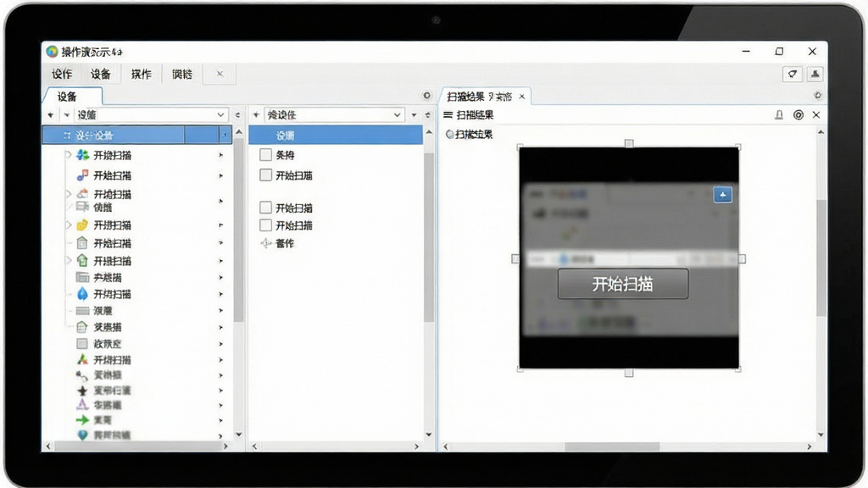Click the green right-arrow icon in tree
Image resolution: width=868 pixels, height=488 pixels.
point(82,420)
